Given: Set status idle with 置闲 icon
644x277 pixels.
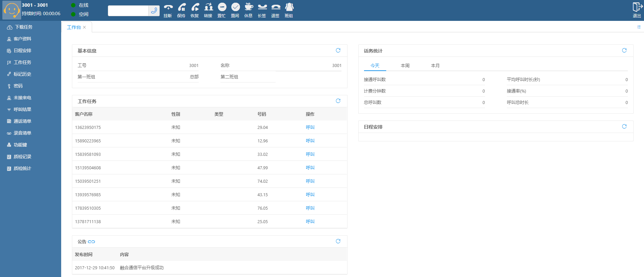Looking at the screenshot, I should pyautogui.click(x=235, y=7).
